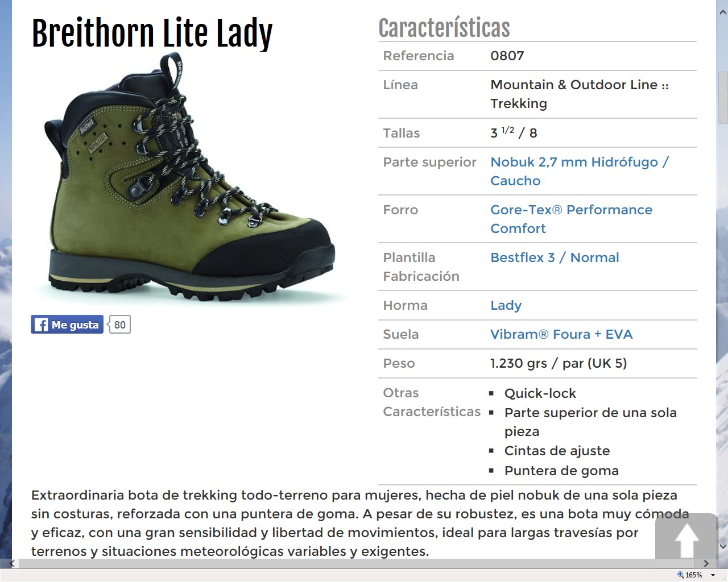
Task: Click the white back-to-top arrow icon
Action: [686, 541]
